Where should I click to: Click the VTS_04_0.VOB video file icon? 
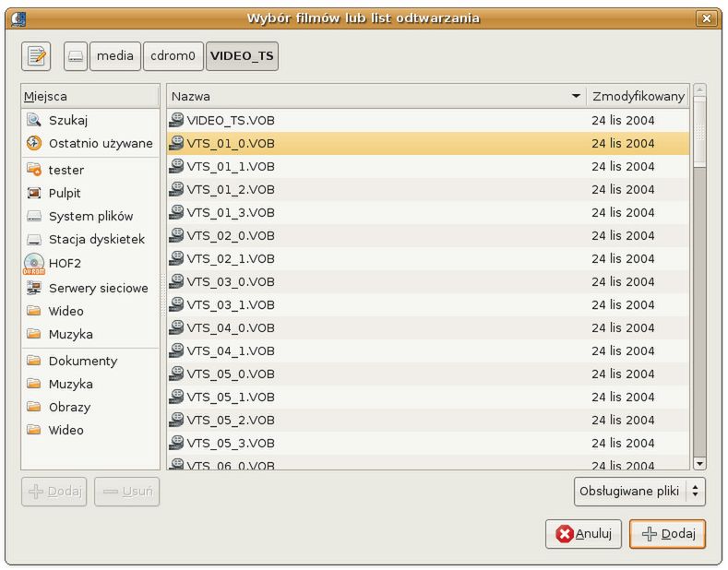(176, 327)
